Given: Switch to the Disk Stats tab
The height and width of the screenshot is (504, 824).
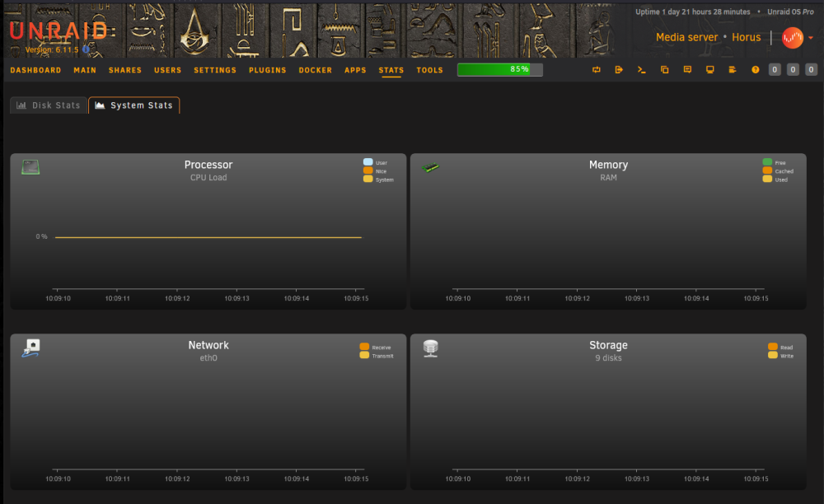Looking at the screenshot, I should [49, 105].
